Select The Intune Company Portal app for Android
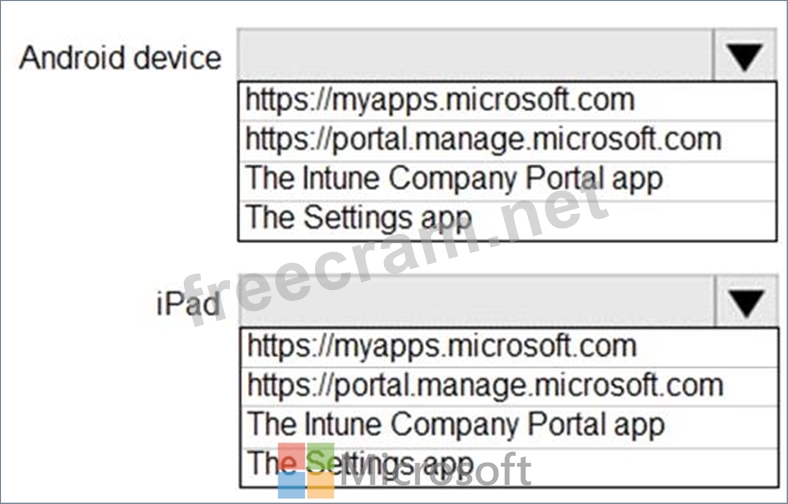This screenshot has height=504, width=788. (507, 180)
